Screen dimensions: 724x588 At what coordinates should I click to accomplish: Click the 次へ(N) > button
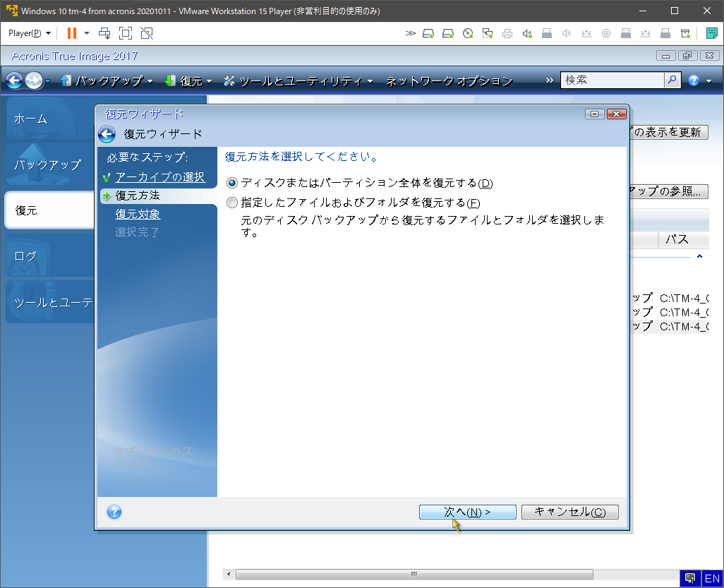pyautogui.click(x=467, y=512)
